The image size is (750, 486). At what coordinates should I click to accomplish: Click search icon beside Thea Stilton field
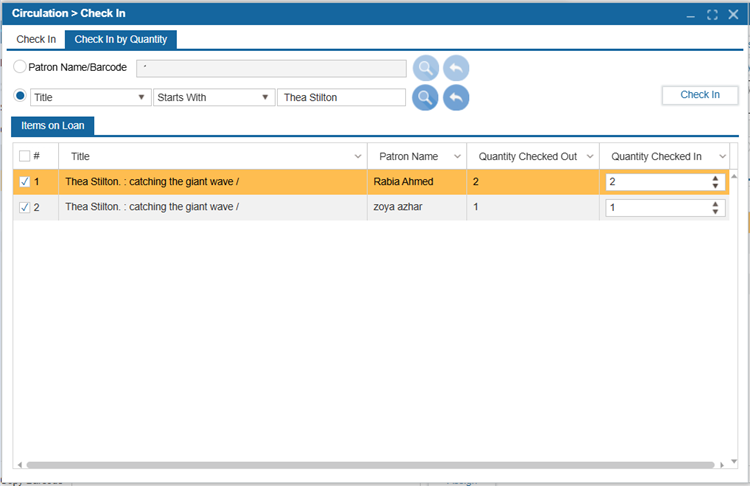tap(425, 97)
